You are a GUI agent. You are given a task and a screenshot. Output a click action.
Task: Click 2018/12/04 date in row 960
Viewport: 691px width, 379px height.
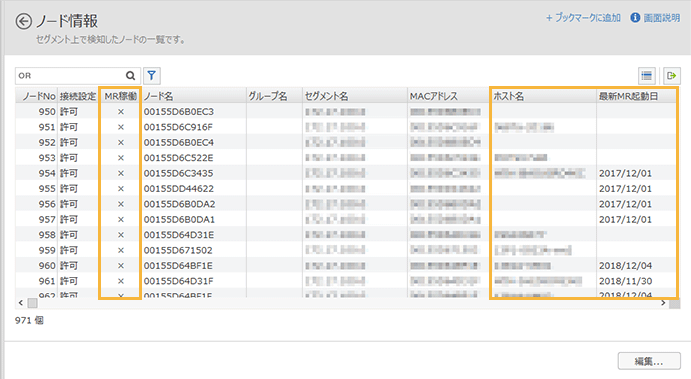[625, 266]
